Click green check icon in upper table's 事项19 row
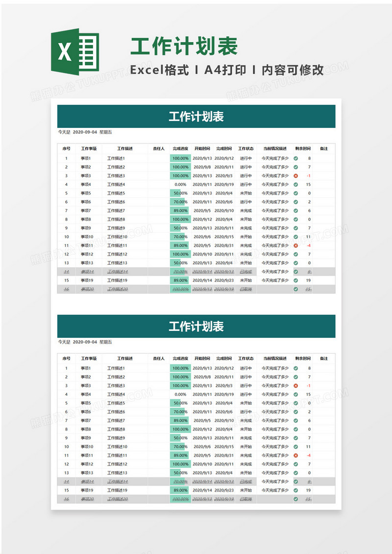 coord(296,280)
